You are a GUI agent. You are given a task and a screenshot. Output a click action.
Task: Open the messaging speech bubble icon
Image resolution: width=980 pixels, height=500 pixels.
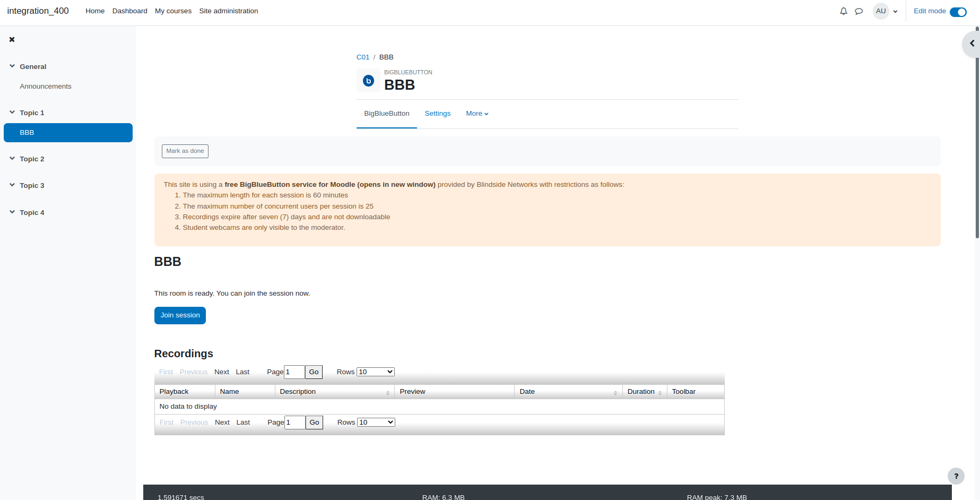point(859,11)
